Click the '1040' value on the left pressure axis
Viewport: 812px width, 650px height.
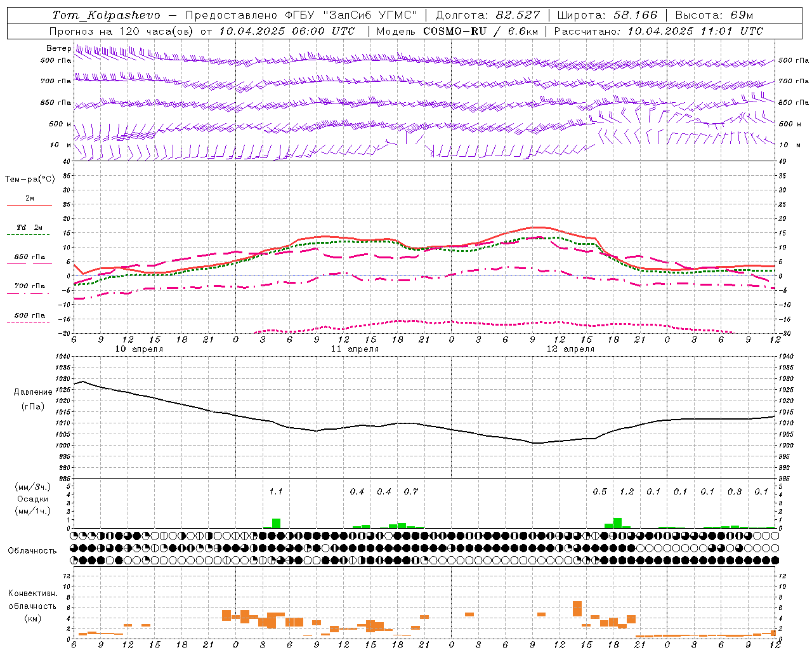pyautogui.click(x=62, y=356)
